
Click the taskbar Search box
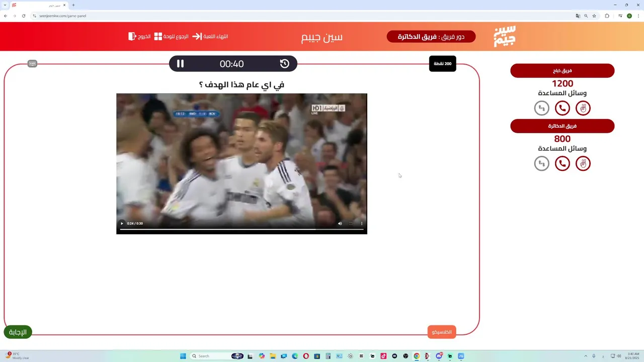click(217, 356)
